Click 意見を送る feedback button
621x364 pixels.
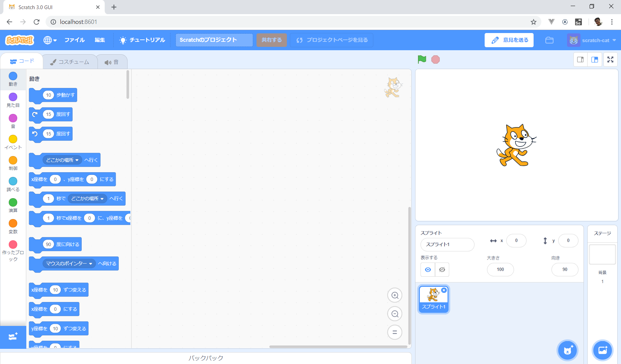pyautogui.click(x=509, y=40)
